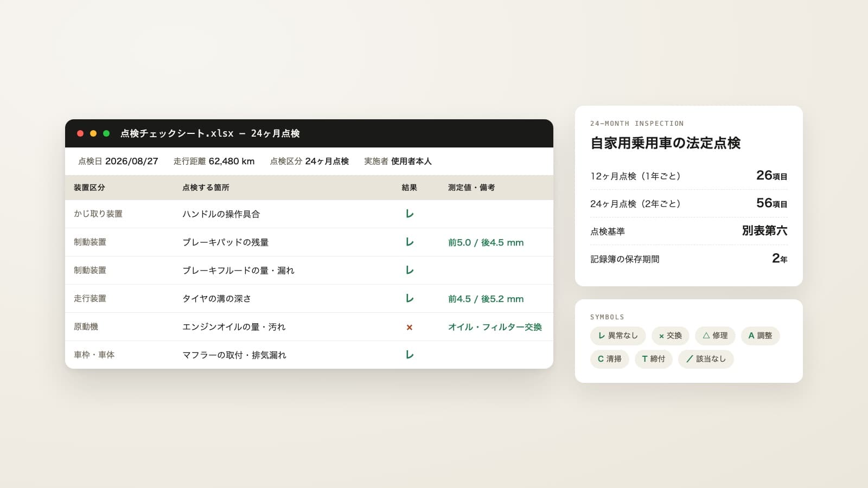
Task: Click the 測定値・備考 column header
Action: (x=471, y=188)
